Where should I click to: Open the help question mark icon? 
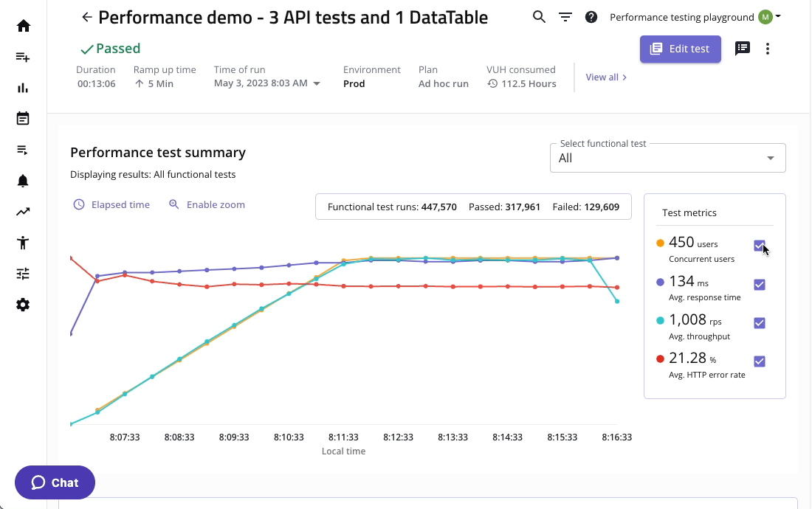click(591, 17)
